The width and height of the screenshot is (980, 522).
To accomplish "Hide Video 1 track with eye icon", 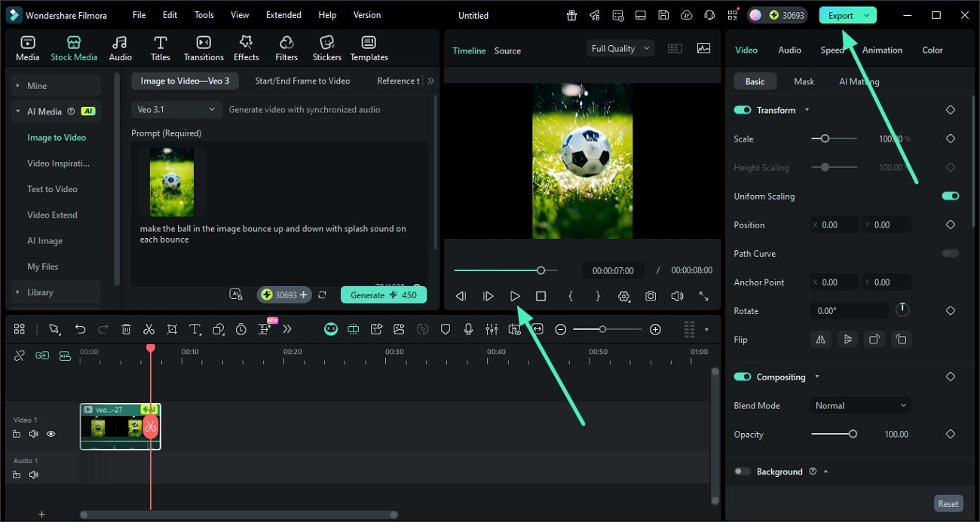I will pos(51,434).
